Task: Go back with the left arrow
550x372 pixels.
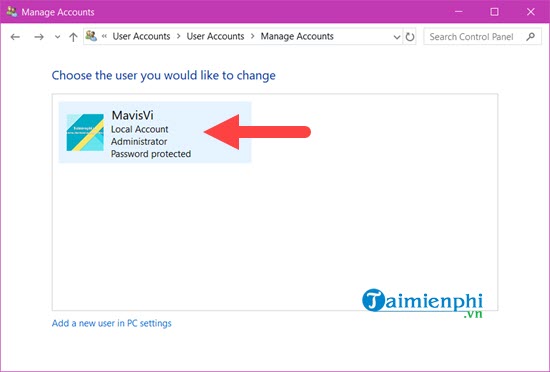Action: 15,37
